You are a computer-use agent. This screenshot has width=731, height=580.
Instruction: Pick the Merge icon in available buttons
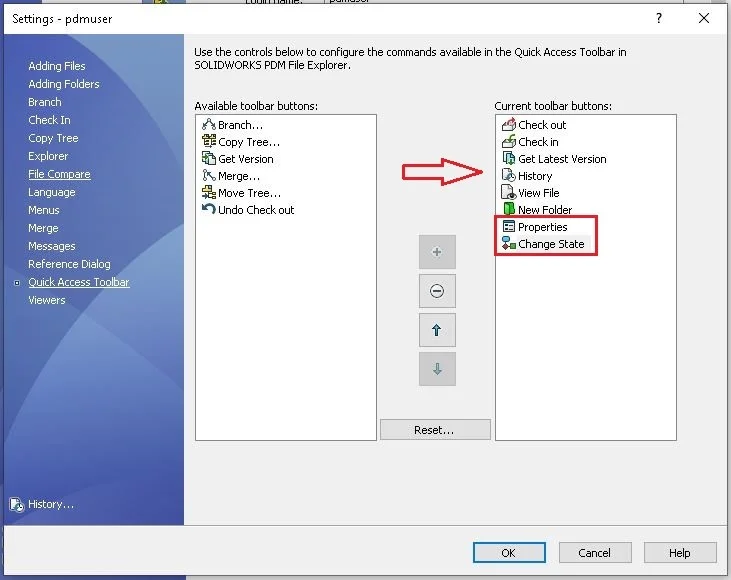(209, 176)
